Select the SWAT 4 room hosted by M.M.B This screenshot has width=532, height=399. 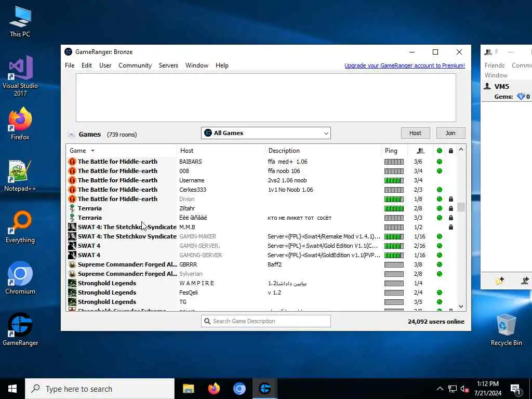point(262,227)
